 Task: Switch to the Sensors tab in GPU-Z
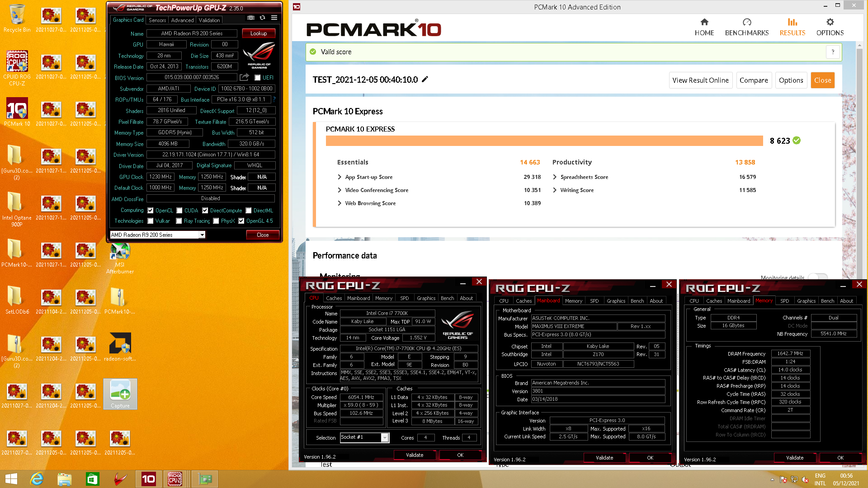click(157, 20)
